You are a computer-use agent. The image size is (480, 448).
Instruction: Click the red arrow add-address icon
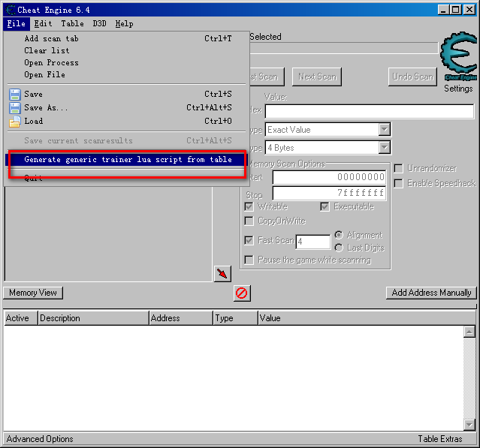pos(222,274)
